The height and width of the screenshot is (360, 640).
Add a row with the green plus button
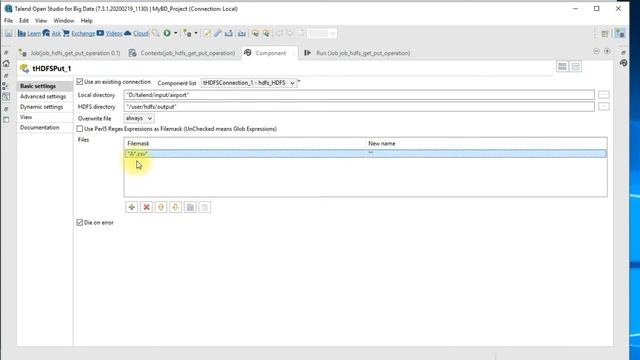(131, 207)
